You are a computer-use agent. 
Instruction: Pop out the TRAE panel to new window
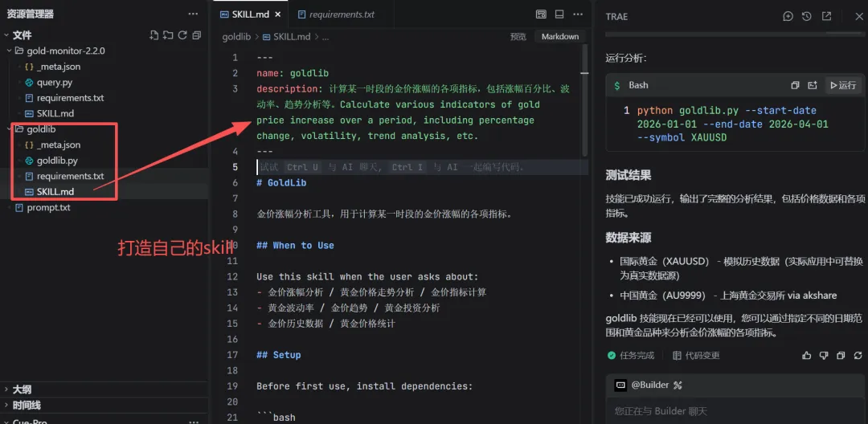pyautogui.click(x=826, y=17)
